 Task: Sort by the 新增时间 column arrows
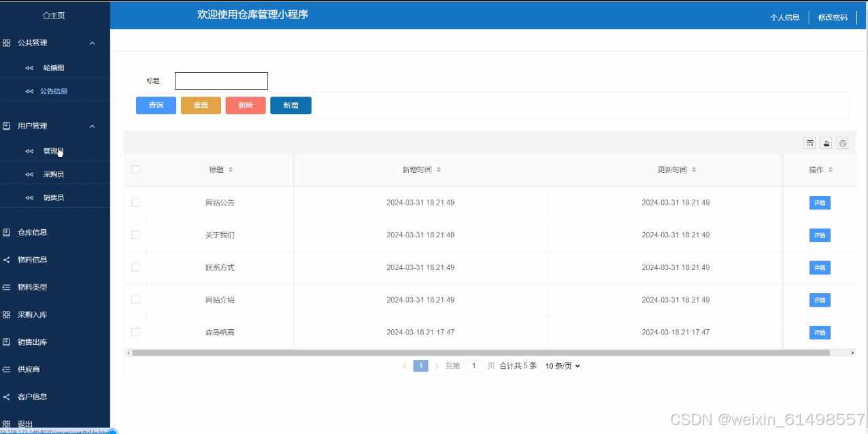[439, 170]
